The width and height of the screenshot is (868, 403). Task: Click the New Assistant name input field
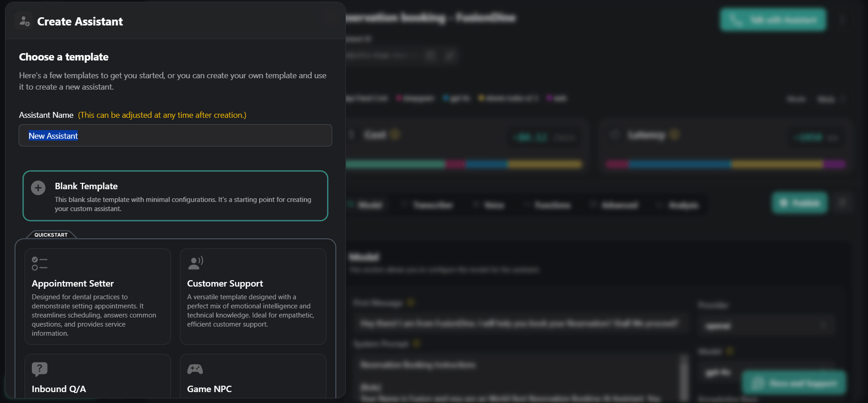(x=175, y=135)
